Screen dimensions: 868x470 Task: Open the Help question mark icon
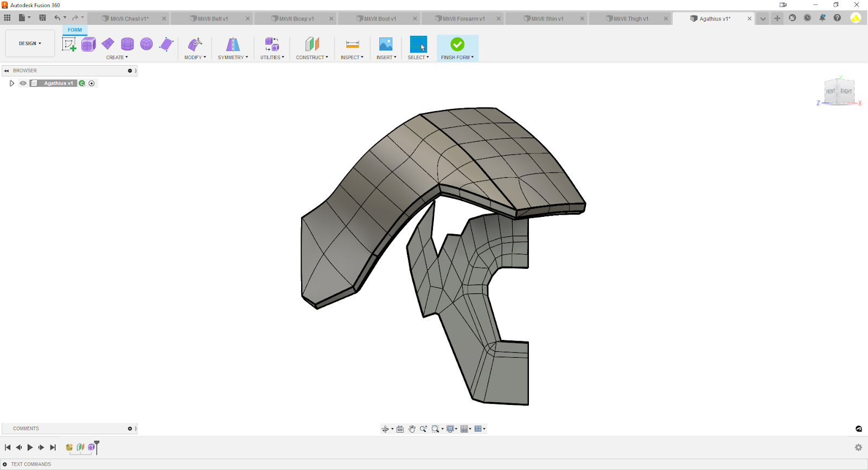point(837,18)
